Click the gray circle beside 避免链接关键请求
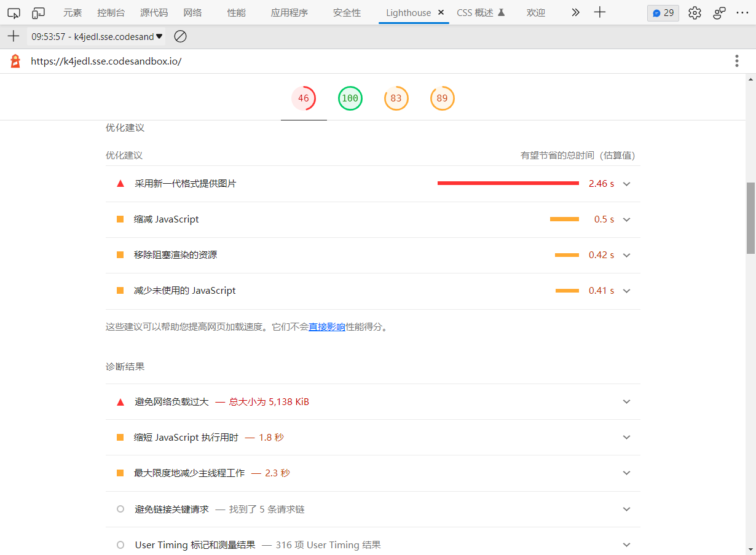The image size is (756, 555). 120,510
